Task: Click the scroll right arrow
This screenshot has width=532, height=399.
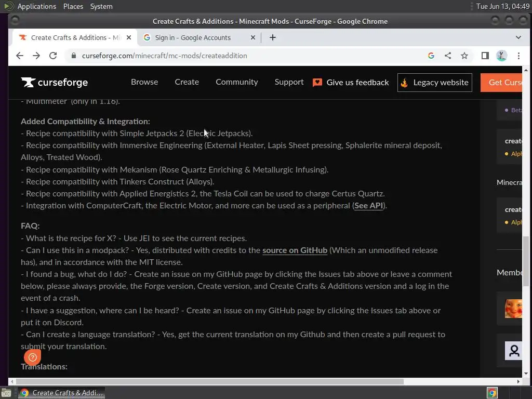Action: click(x=518, y=381)
